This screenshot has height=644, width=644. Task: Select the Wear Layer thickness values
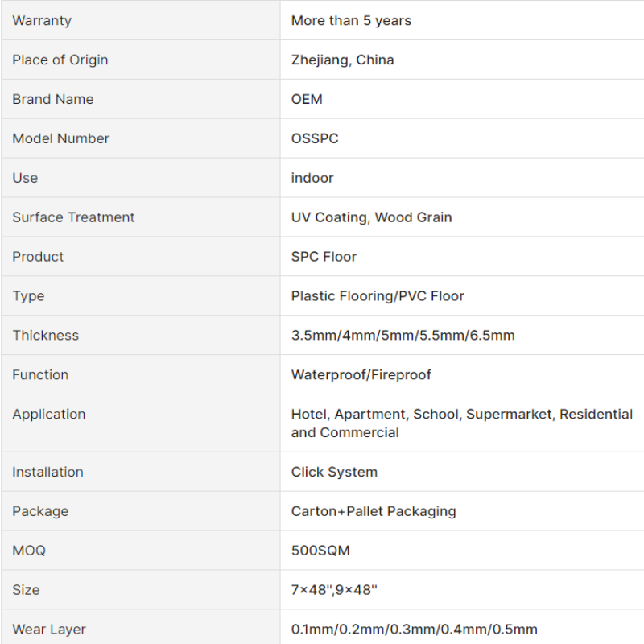click(x=415, y=630)
